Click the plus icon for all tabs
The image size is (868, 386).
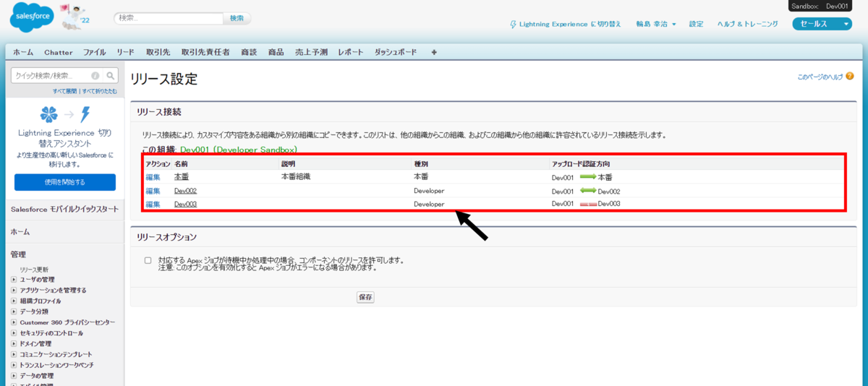click(434, 52)
